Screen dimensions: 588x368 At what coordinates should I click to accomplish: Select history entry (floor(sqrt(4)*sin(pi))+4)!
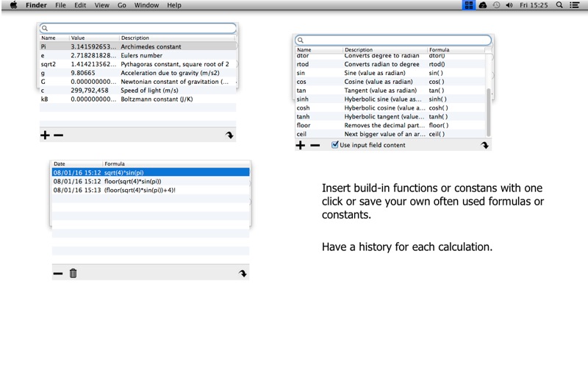click(151, 190)
